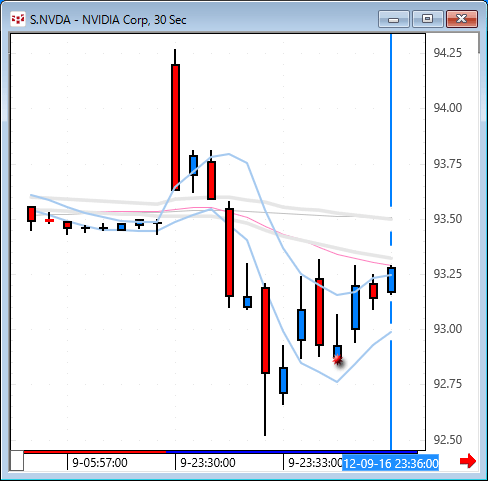Minimize the NVDA chart window
The height and width of the screenshot is (481, 488).
click(x=394, y=19)
